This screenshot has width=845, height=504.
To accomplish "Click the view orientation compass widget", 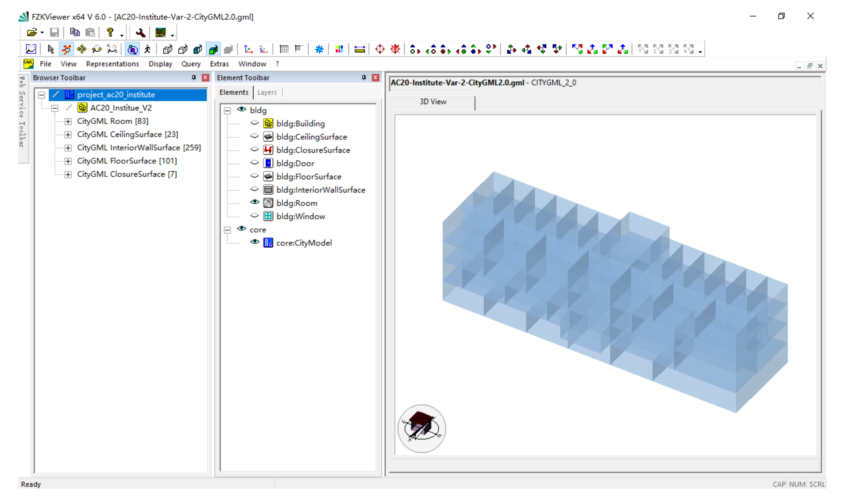I will point(422,428).
